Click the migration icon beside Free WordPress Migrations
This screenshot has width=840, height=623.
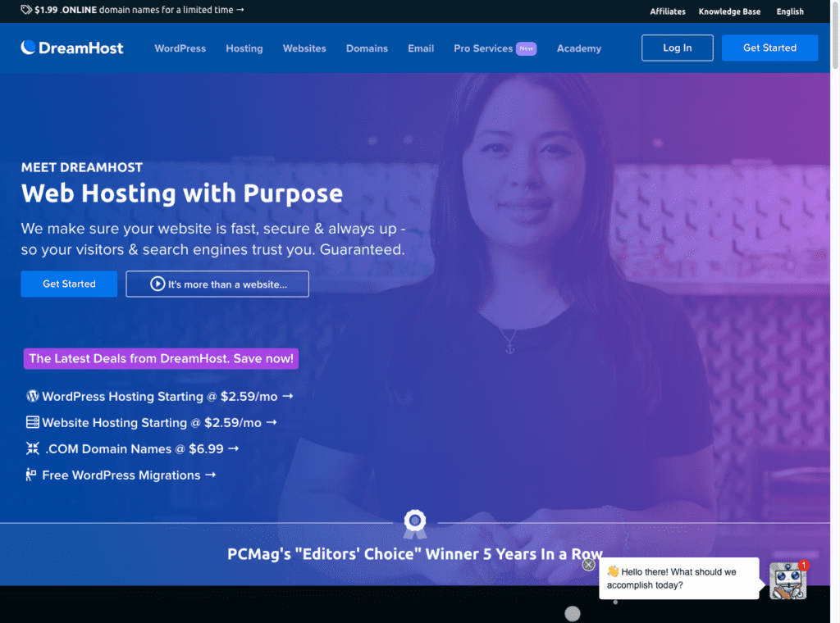(31, 475)
